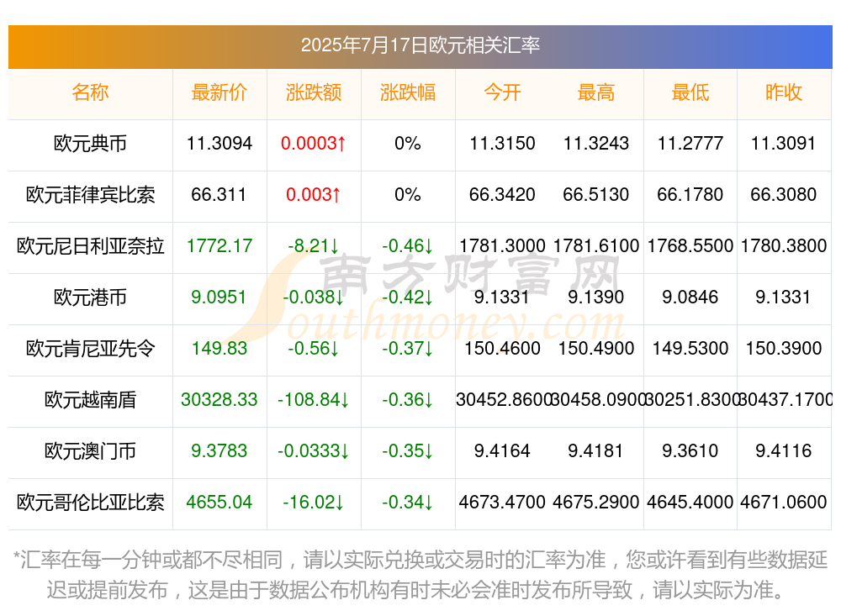Click low price 11.2777

(690, 144)
